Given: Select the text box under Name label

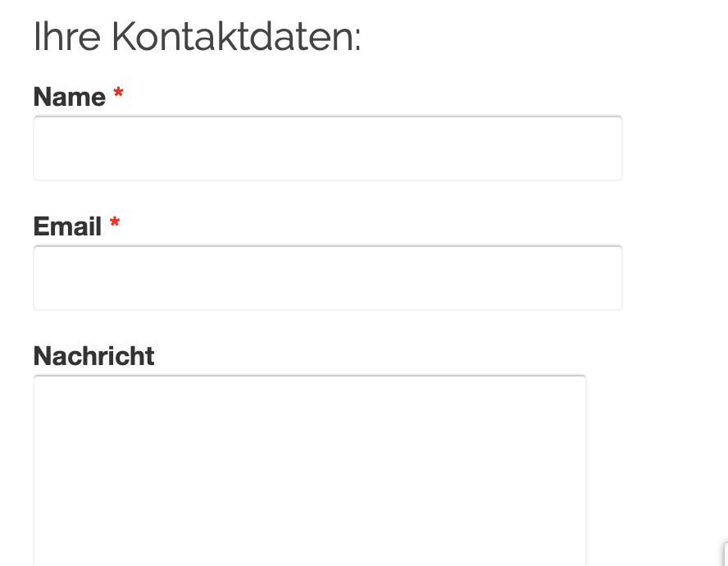Looking at the screenshot, I should (327, 148).
